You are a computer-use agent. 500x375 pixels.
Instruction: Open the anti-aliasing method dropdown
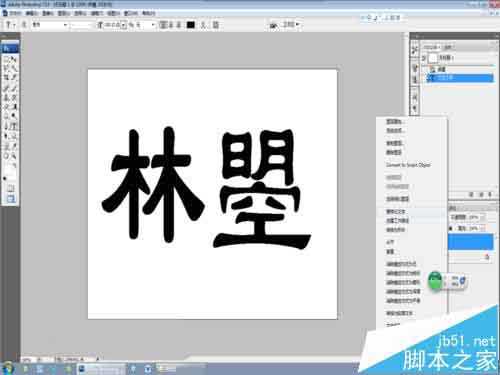(x=153, y=25)
